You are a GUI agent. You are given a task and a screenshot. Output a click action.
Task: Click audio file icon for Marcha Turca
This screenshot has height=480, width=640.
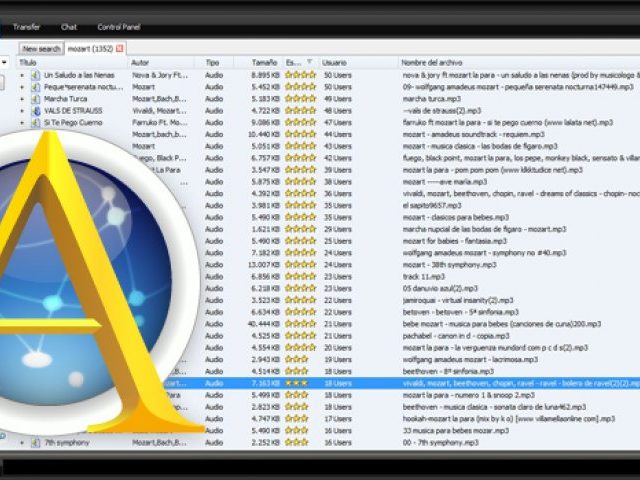click(x=36, y=99)
